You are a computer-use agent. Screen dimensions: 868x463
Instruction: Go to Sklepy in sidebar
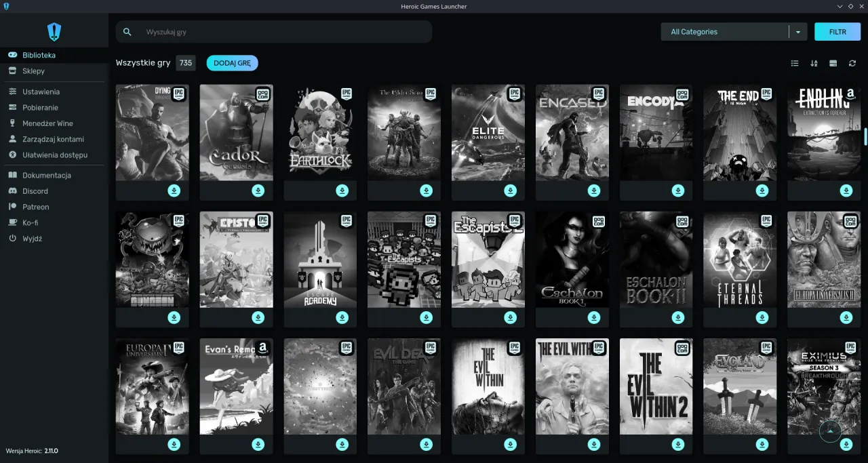(x=33, y=71)
